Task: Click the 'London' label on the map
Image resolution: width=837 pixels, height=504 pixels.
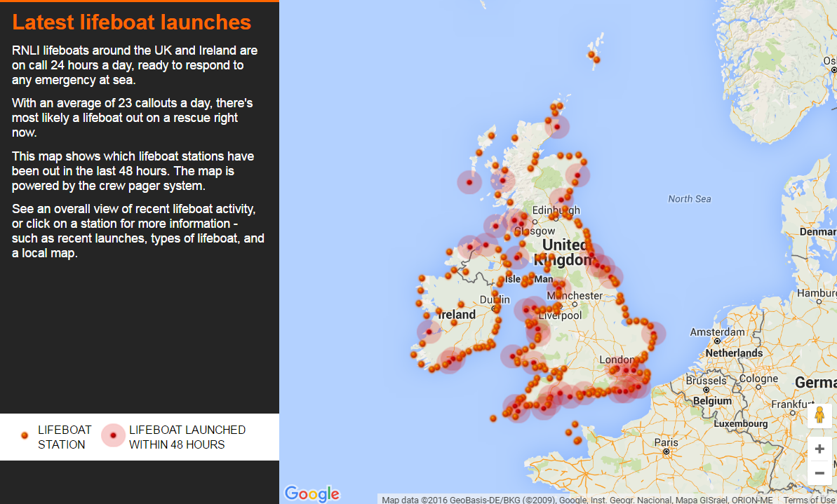Action: tap(617, 360)
